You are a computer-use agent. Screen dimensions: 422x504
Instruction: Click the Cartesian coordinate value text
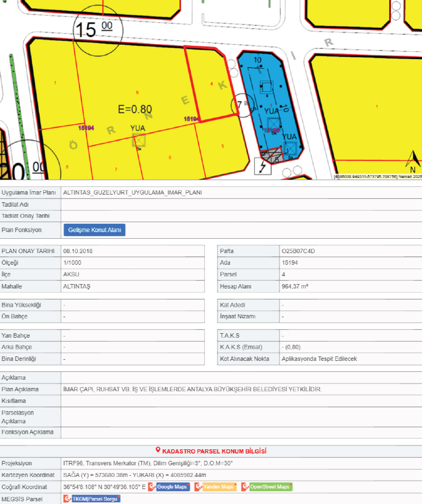(x=135, y=475)
